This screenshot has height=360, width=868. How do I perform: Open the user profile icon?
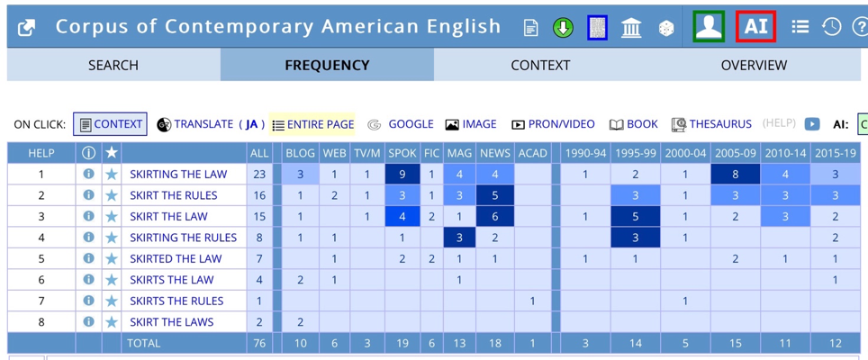(x=709, y=26)
